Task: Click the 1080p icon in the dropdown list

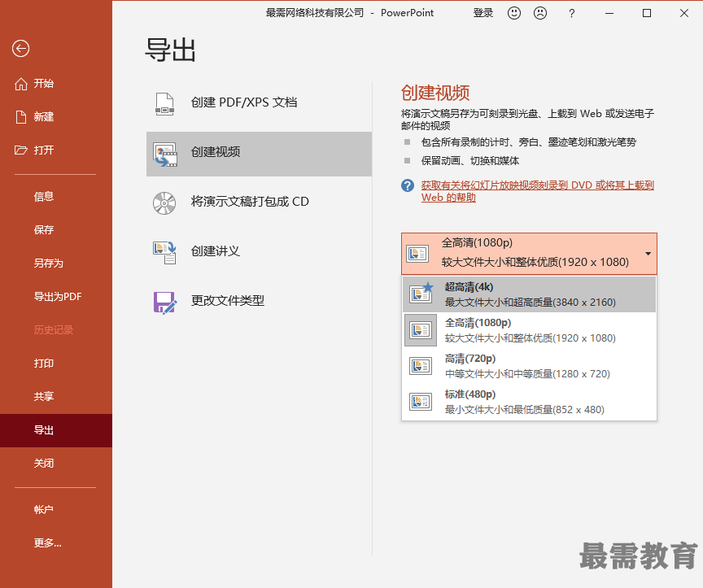Action: 421,330
